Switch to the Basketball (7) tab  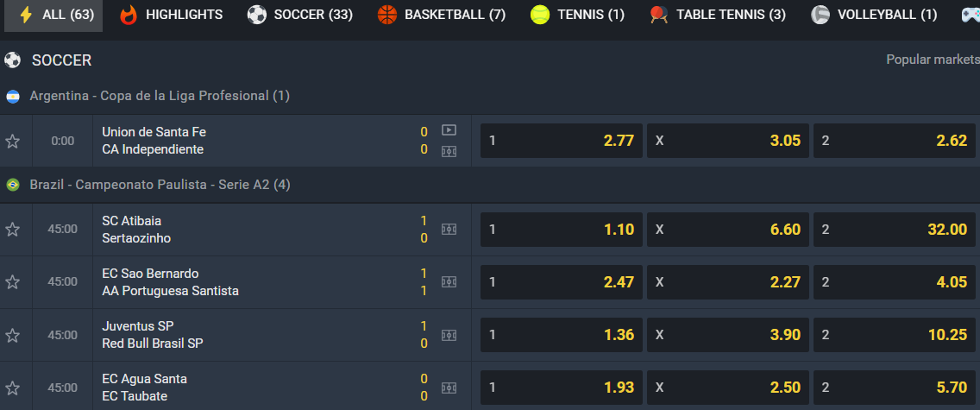442,15
